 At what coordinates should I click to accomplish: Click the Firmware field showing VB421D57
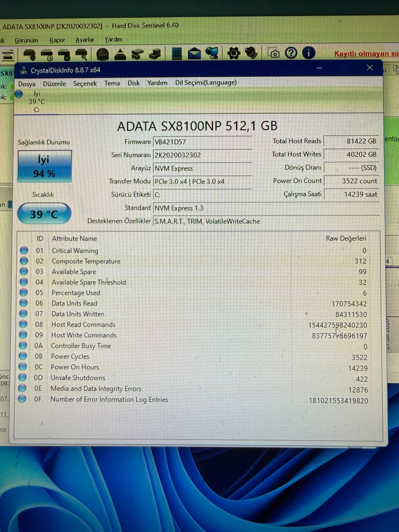(202, 142)
